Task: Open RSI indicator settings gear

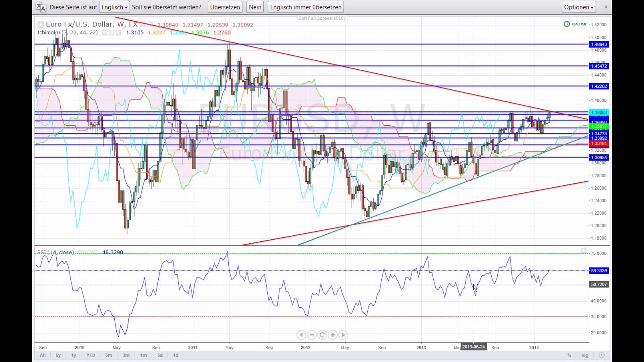Action: (x=88, y=252)
